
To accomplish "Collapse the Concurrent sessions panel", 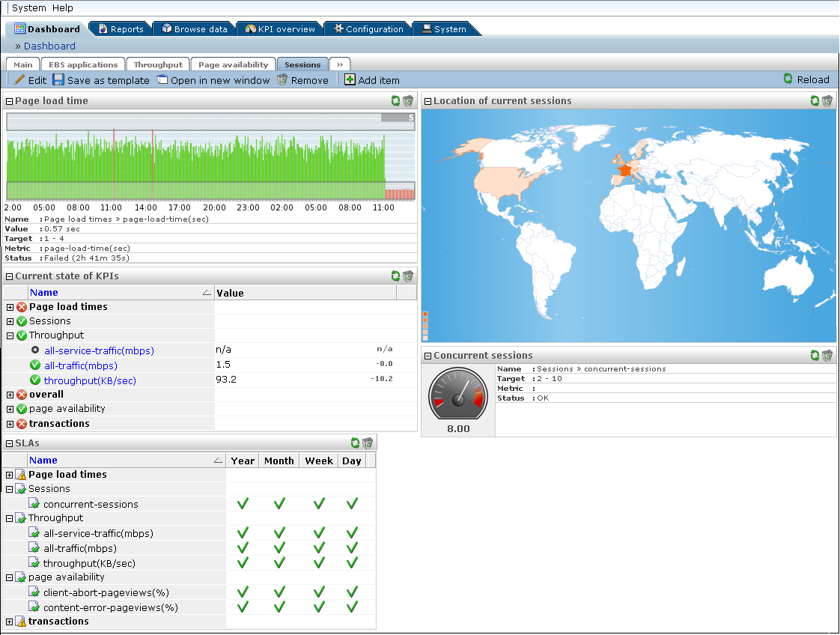I will point(427,356).
